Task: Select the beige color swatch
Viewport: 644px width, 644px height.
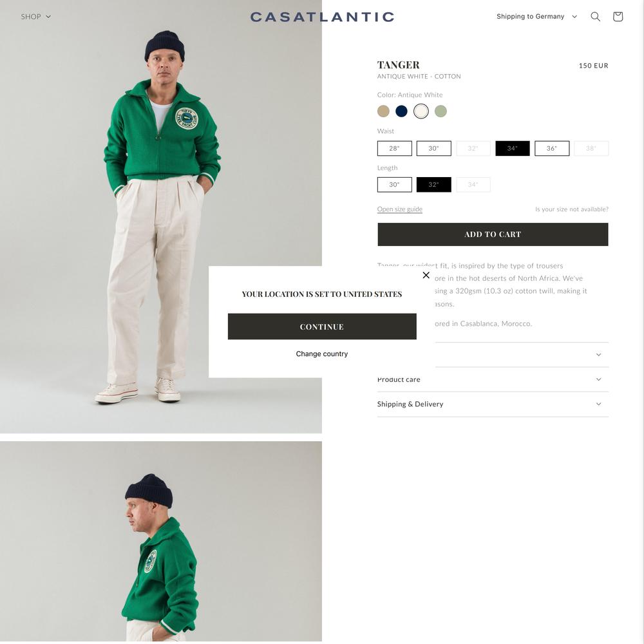Action: [x=383, y=111]
